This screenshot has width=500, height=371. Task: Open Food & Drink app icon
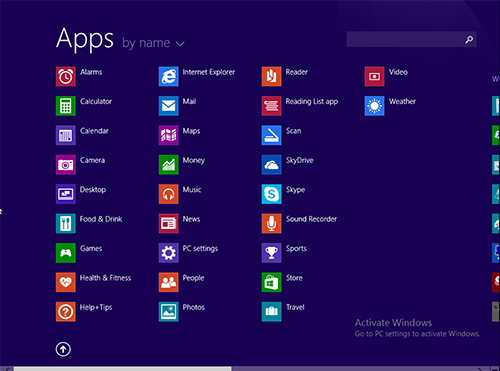(x=65, y=223)
